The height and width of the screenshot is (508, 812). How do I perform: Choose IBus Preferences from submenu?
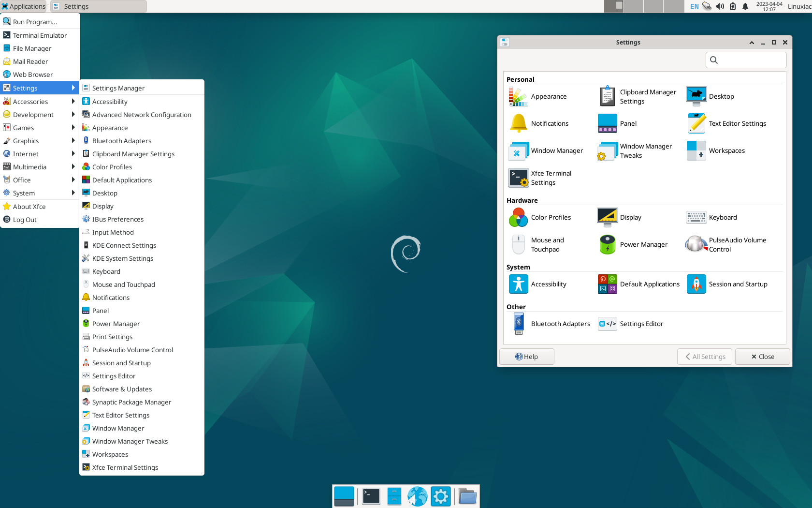point(142,219)
